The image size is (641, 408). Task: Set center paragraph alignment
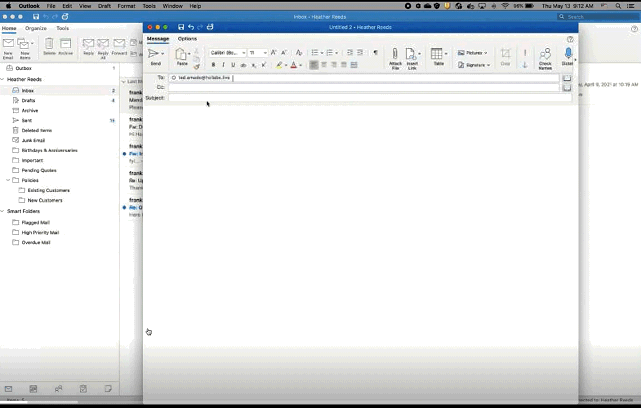(x=324, y=65)
